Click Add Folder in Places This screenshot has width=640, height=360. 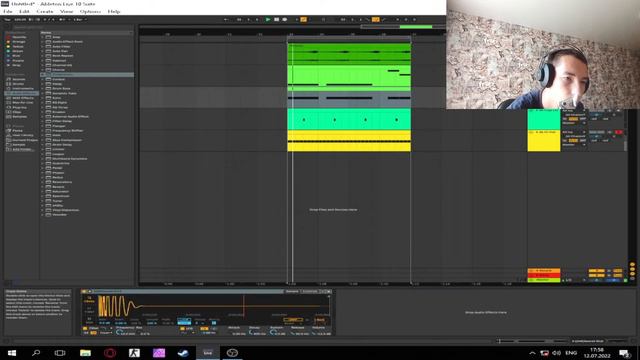[22, 149]
